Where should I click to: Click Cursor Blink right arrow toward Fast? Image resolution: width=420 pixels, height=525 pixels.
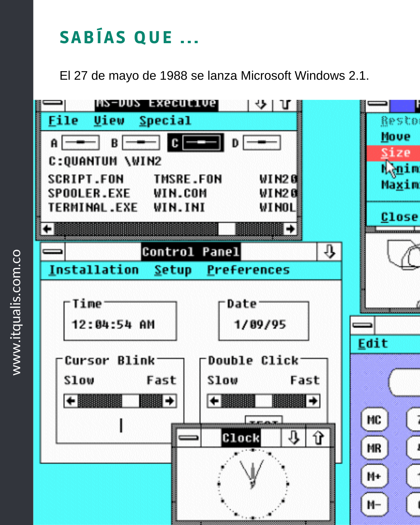pyautogui.click(x=170, y=401)
